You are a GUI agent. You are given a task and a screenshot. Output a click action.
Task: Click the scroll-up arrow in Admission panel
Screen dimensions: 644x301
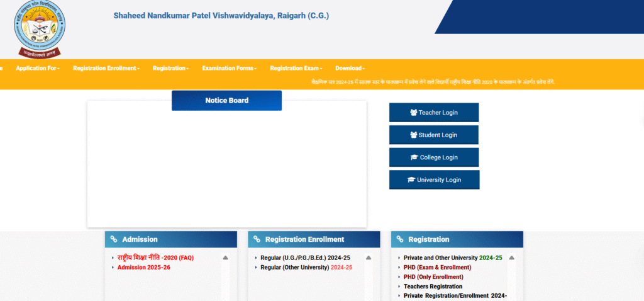click(x=225, y=258)
